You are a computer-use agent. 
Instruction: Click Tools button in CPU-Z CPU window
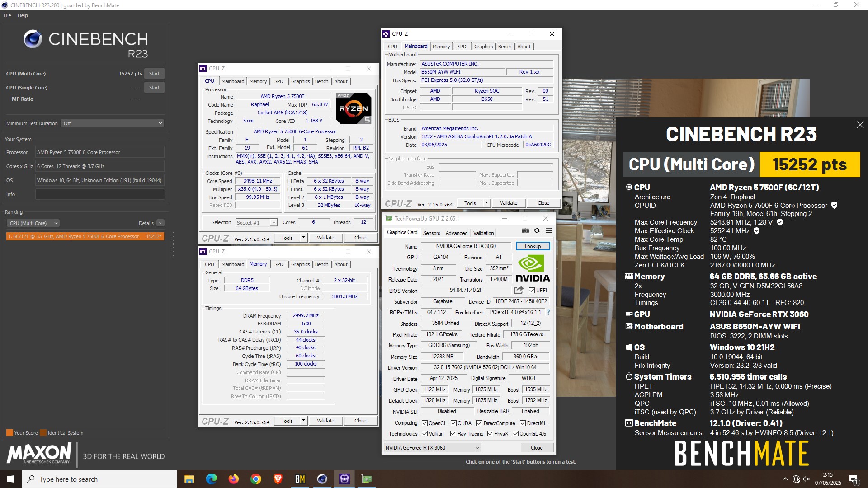pos(287,238)
